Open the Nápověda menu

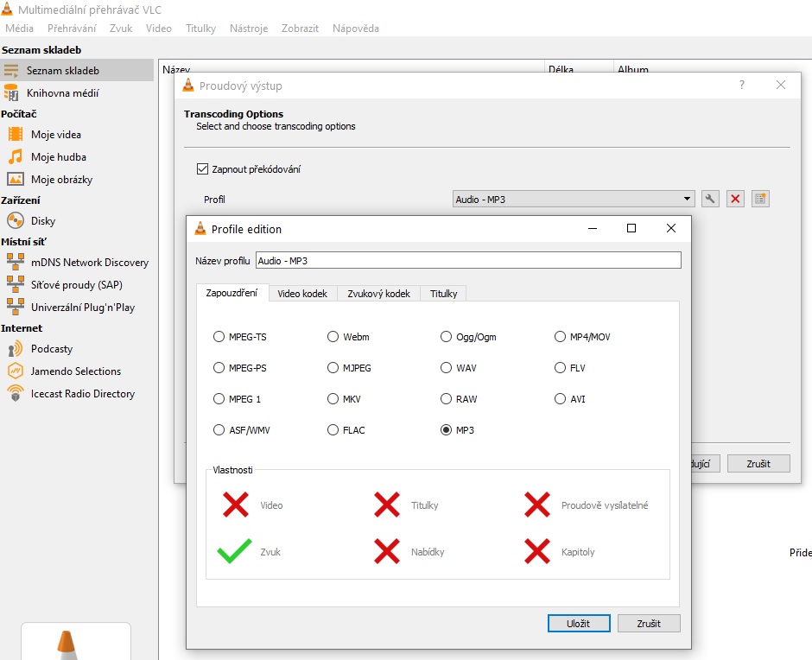tap(356, 29)
